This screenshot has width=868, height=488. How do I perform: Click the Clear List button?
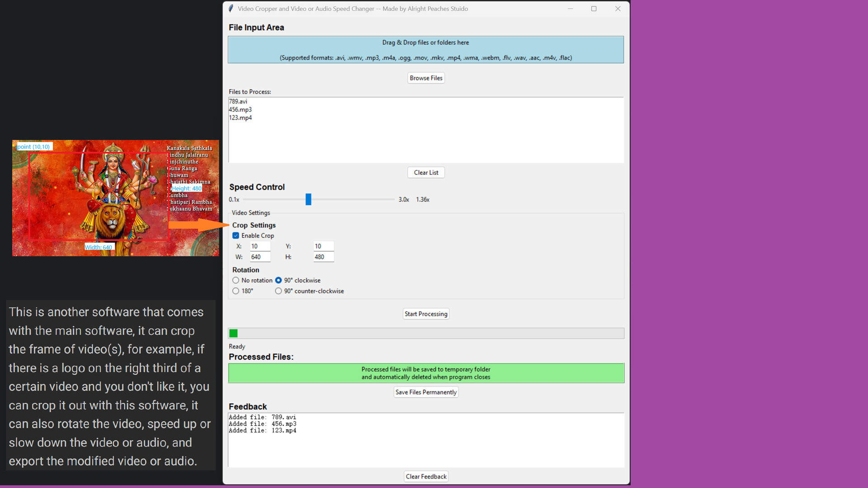coord(426,173)
